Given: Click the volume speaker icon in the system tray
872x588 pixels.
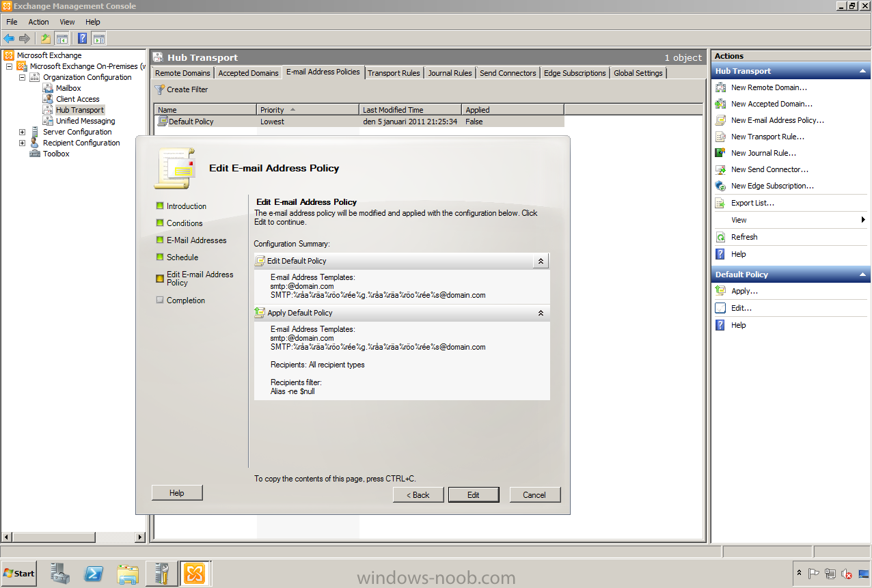Looking at the screenshot, I should click(847, 574).
